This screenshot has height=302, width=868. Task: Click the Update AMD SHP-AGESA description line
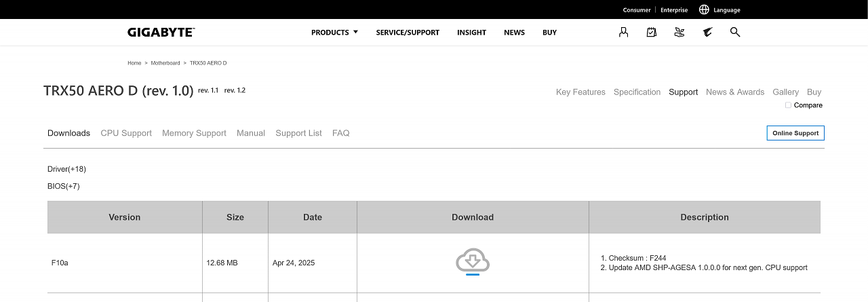708,267
